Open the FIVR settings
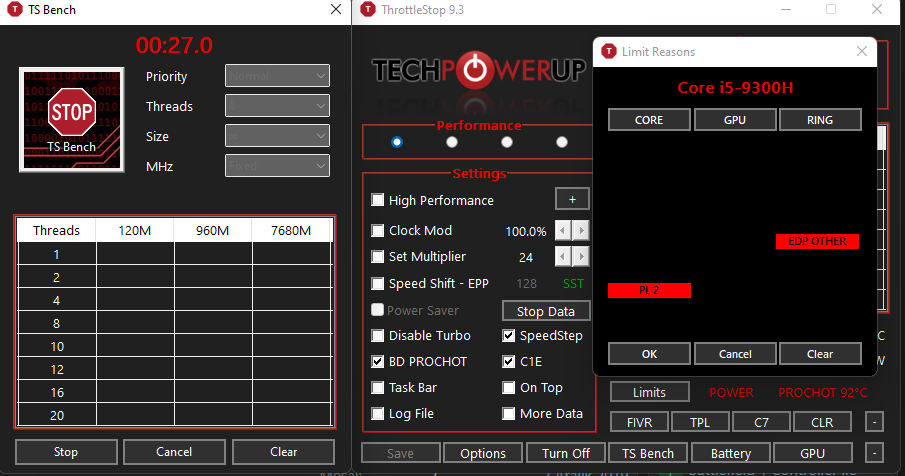Image resolution: width=905 pixels, height=476 pixels. click(x=640, y=422)
